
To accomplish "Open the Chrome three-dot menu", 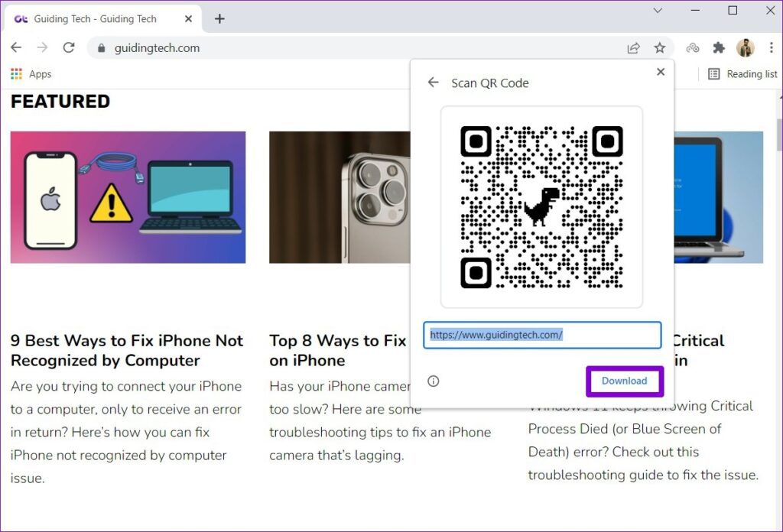I will point(771,48).
